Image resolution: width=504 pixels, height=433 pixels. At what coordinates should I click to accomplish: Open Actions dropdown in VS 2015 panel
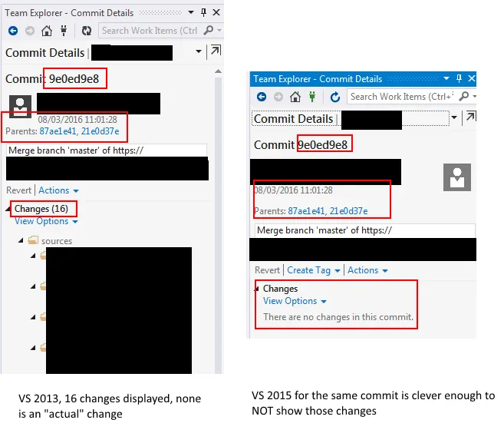[367, 270]
